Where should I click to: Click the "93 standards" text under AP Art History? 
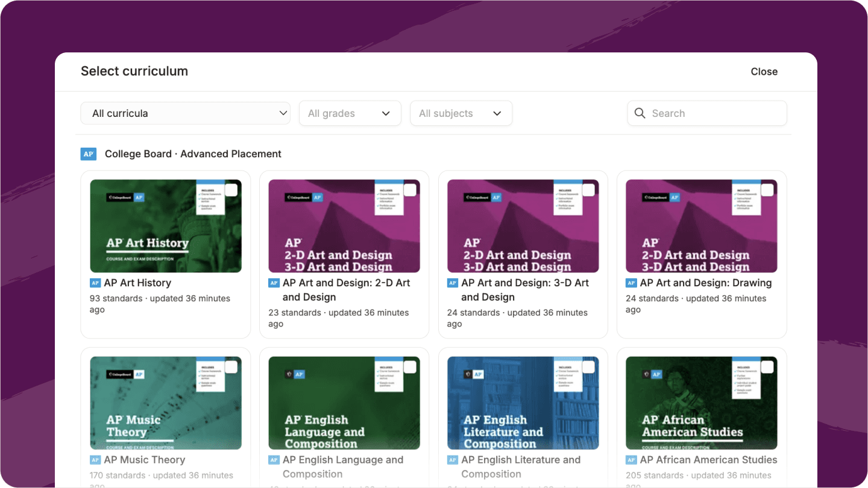(x=116, y=298)
